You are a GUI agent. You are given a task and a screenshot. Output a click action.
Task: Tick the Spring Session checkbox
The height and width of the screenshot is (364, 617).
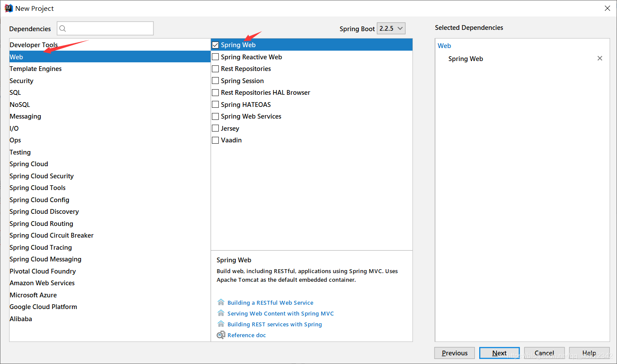215,81
